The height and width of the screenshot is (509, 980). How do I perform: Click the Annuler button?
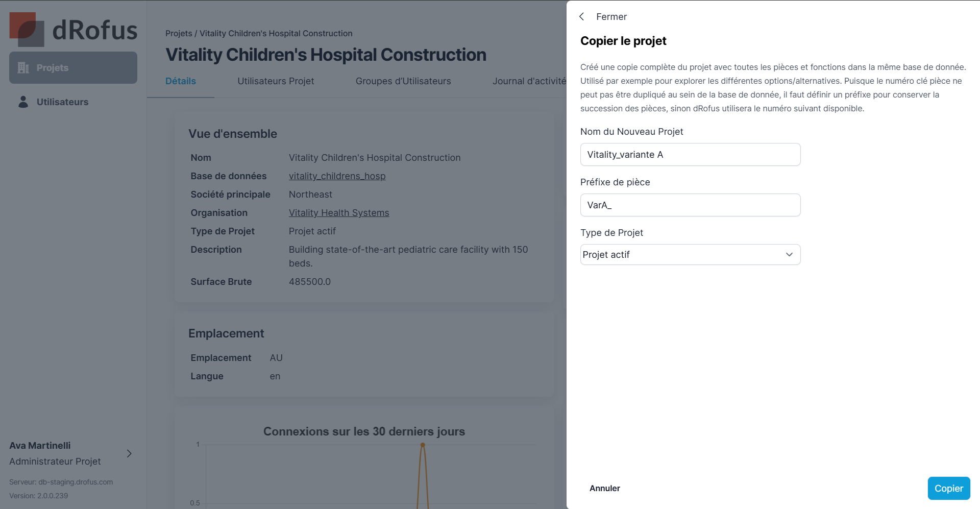[x=605, y=489]
